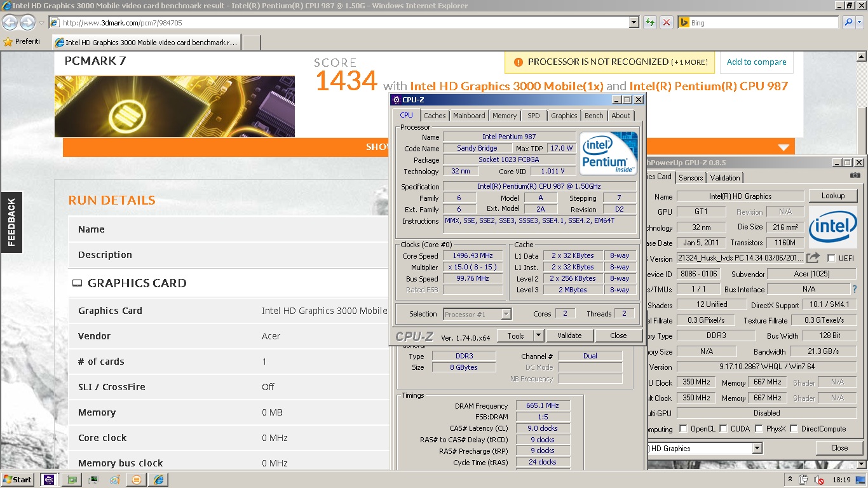Toggle the DirectCompute checkbox

pos(794,429)
